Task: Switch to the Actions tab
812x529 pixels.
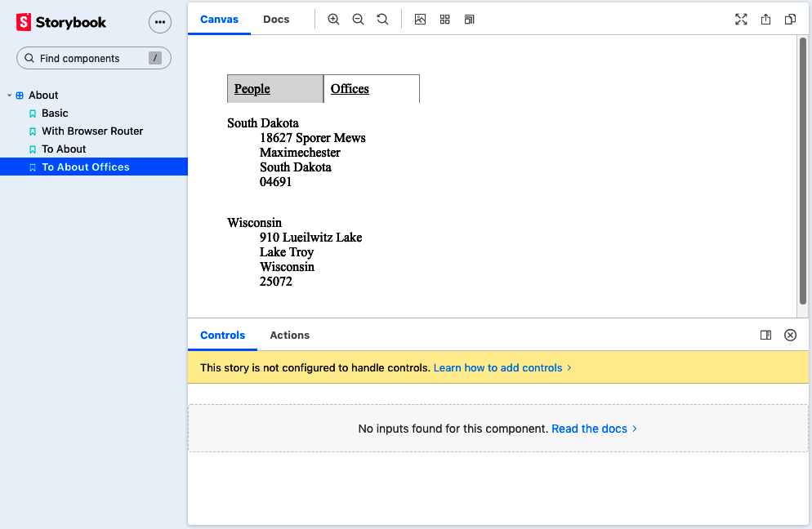Action: pos(289,335)
